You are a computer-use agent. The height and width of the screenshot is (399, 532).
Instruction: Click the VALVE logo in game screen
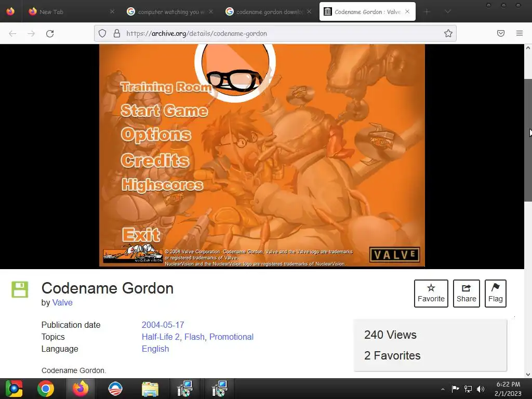coord(395,255)
